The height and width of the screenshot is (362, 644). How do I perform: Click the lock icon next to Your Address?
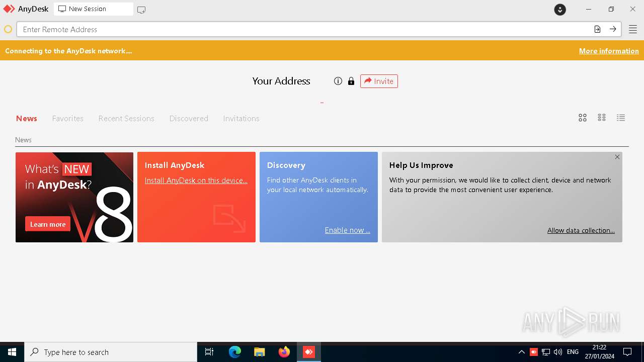click(x=351, y=81)
